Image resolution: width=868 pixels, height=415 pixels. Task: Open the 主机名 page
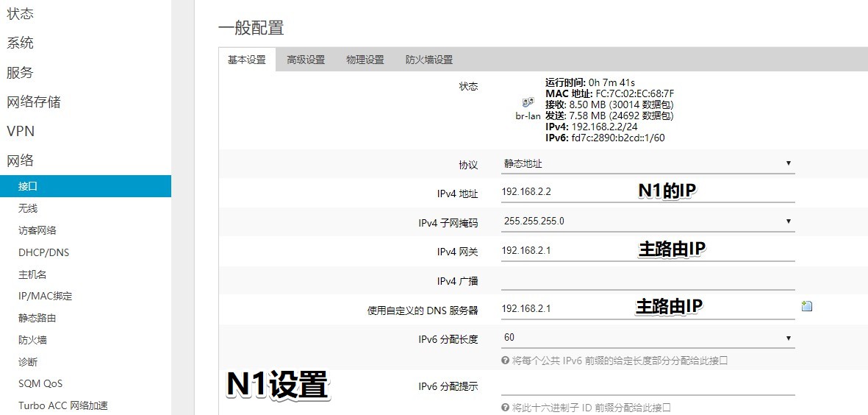click(x=32, y=274)
